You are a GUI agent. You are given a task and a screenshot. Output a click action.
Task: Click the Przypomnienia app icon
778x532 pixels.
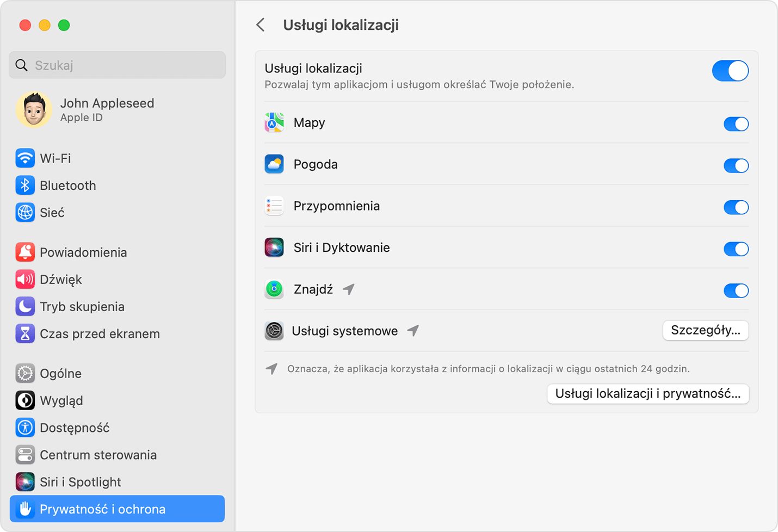point(274,206)
